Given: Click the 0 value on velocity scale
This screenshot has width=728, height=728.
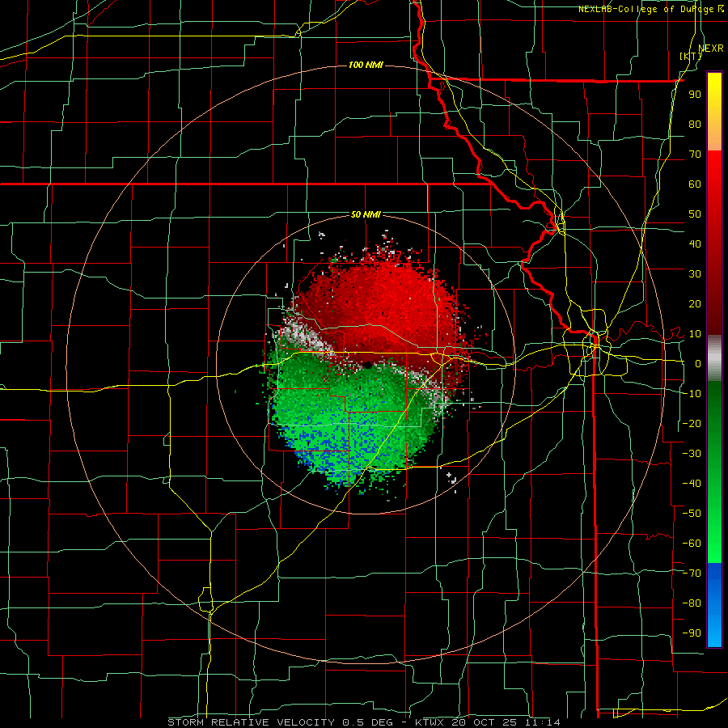Looking at the screenshot, I should click(x=698, y=363).
